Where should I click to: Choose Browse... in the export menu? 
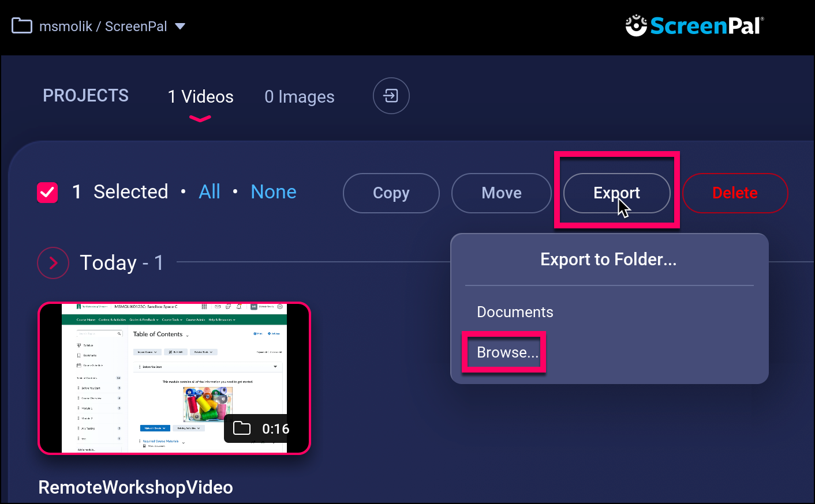507,352
